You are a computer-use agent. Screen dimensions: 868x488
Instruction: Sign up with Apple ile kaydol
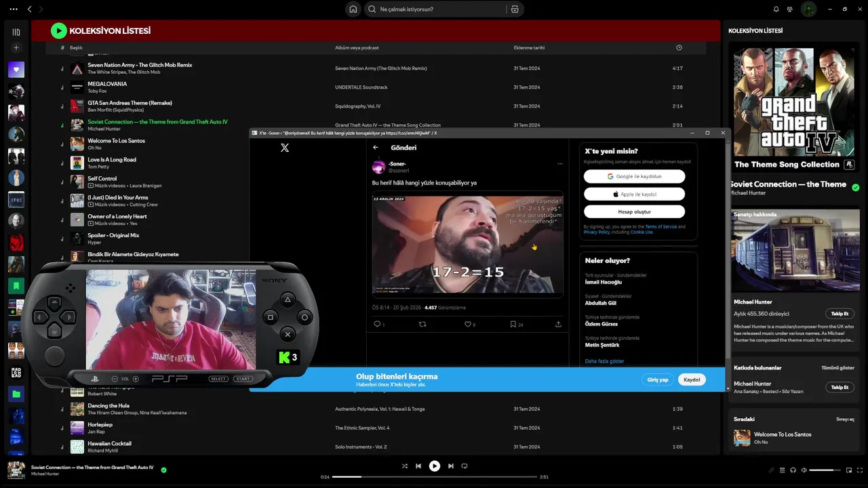[x=634, y=194]
